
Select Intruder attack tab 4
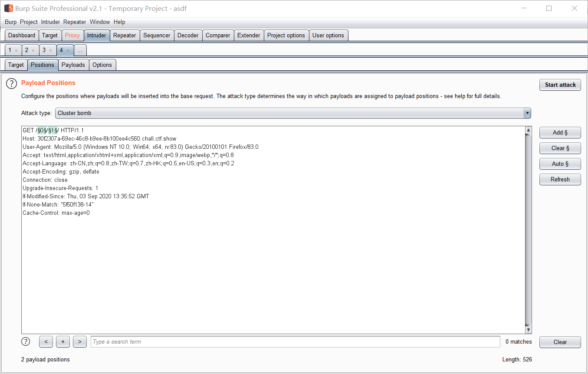click(x=61, y=50)
